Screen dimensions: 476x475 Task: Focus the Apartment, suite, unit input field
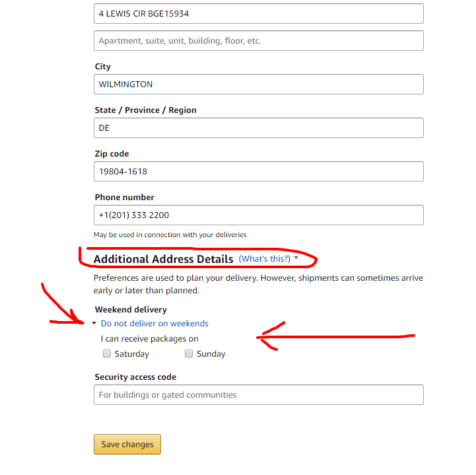pyautogui.click(x=258, y=41)
